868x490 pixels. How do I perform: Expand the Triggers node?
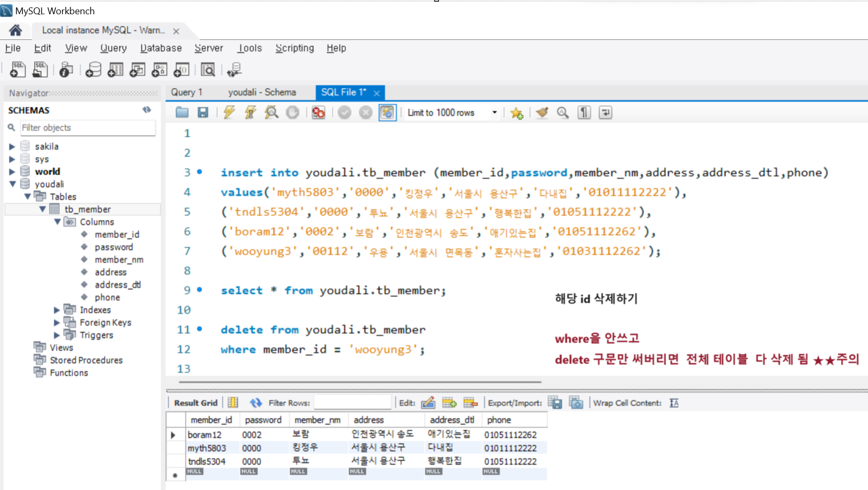point(57,335)
